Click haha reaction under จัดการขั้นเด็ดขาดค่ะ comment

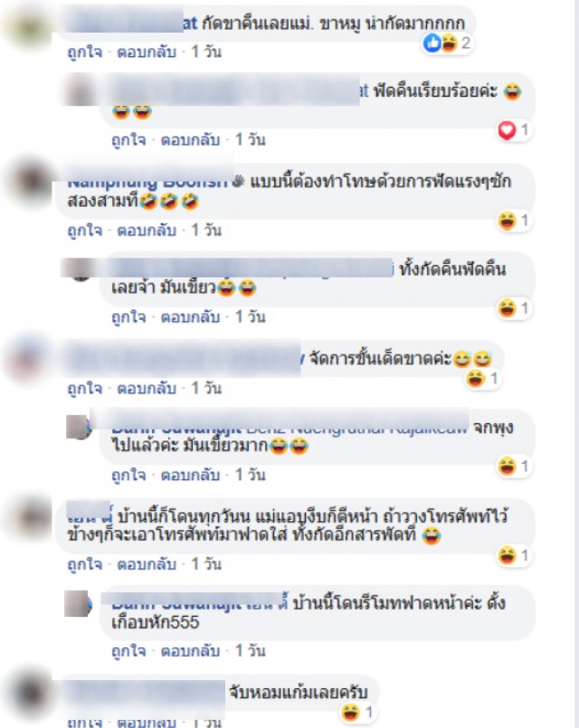tap(482, 379)
